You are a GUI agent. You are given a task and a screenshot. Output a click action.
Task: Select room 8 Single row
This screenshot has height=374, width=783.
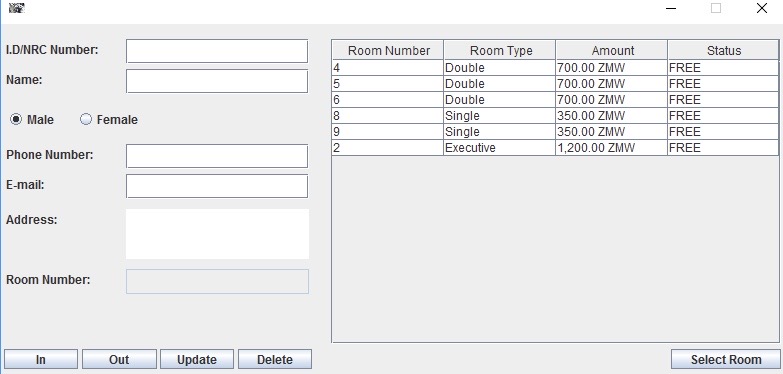(555, 116)
